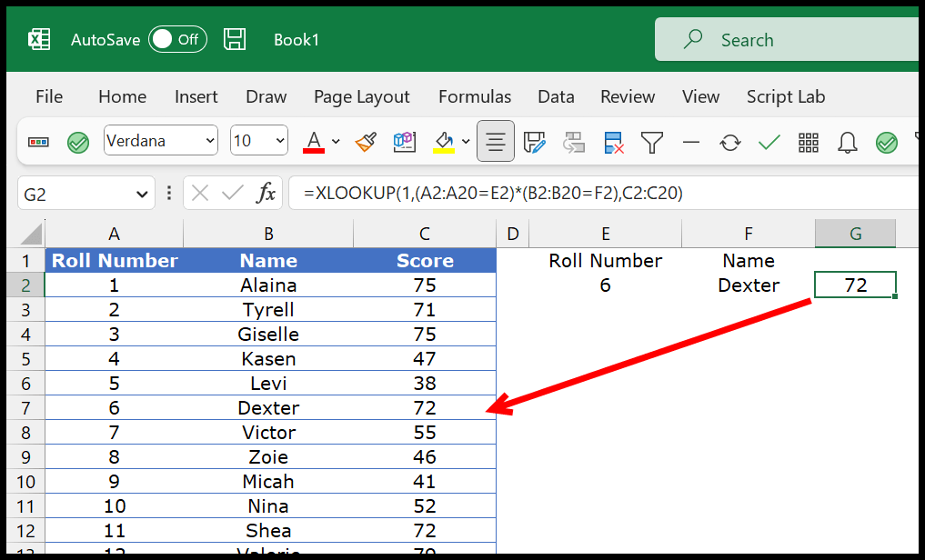Screen dimensions: 925x560
Task: Click the 3D cube icon in the toolbar
Action: point(405,142)
